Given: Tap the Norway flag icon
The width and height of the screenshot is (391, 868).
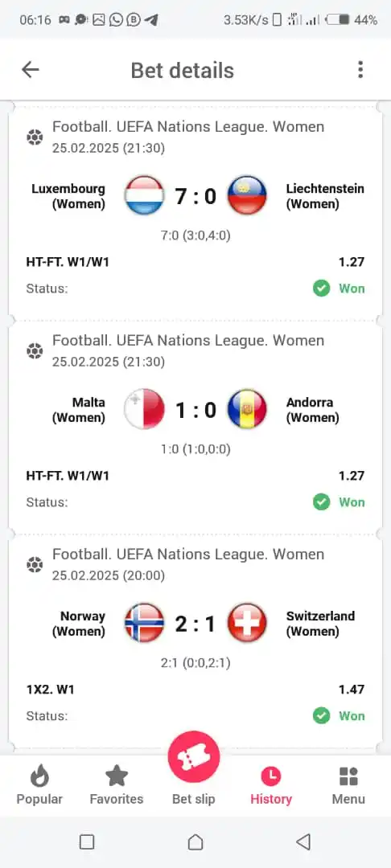Looking at the screenshot, I should click(144, 623).
